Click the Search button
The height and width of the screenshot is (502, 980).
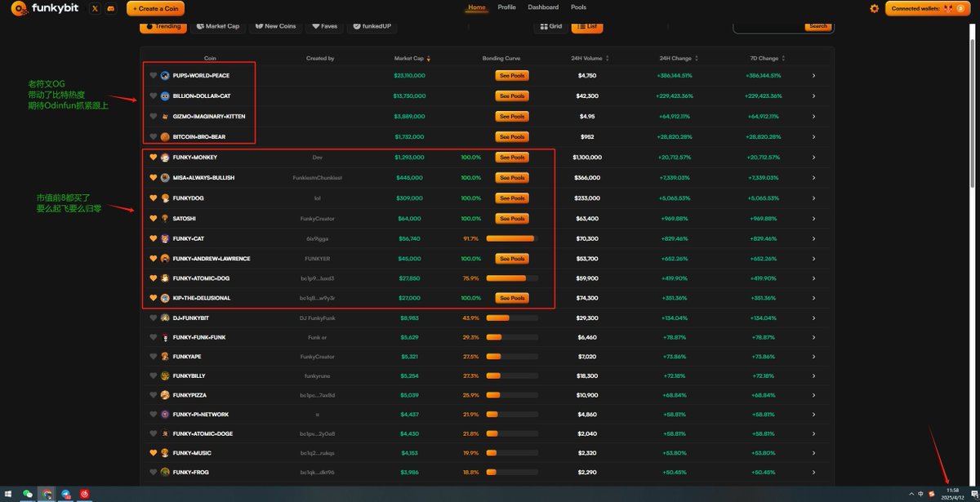(x=818, y=26)
